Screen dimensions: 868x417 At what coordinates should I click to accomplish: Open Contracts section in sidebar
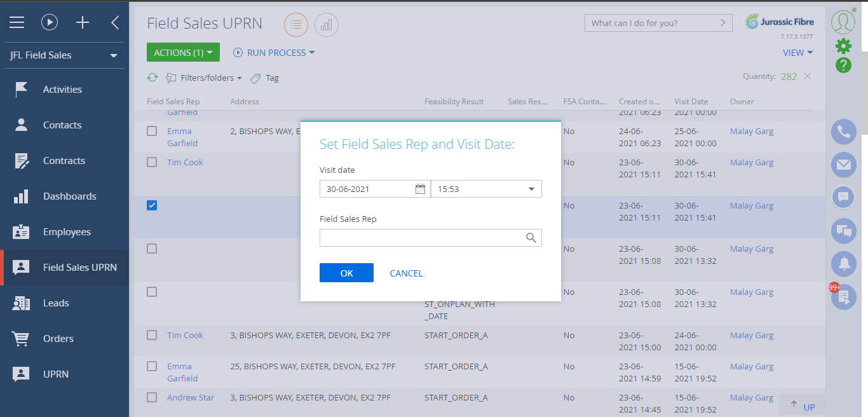(64, 161)
